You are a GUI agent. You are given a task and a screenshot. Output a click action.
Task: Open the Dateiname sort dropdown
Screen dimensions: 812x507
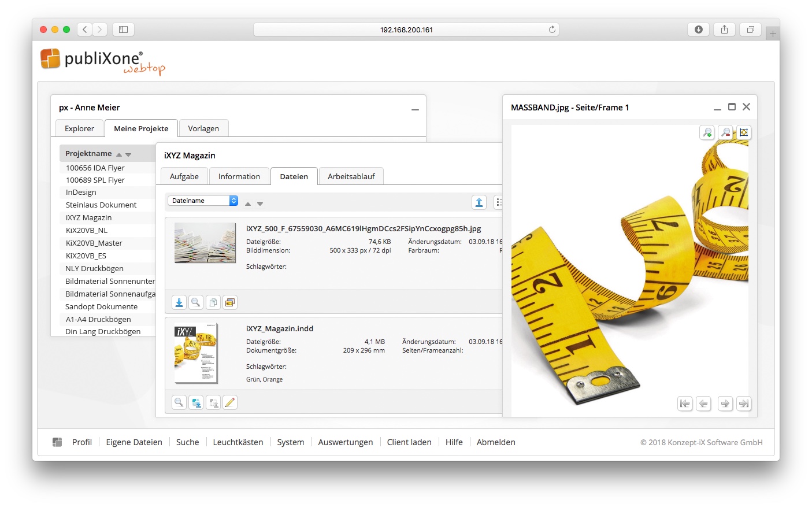tap(203, 201)
